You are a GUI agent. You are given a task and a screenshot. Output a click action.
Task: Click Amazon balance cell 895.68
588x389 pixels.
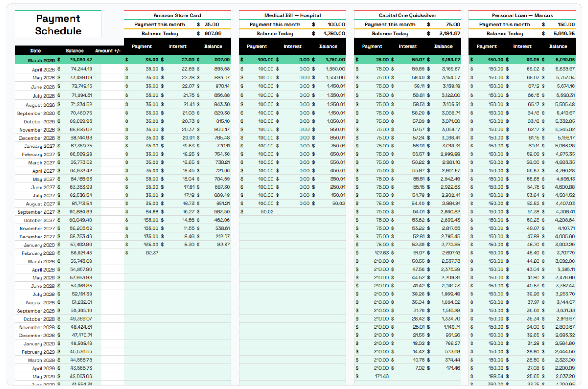click(x=222, y=69)
